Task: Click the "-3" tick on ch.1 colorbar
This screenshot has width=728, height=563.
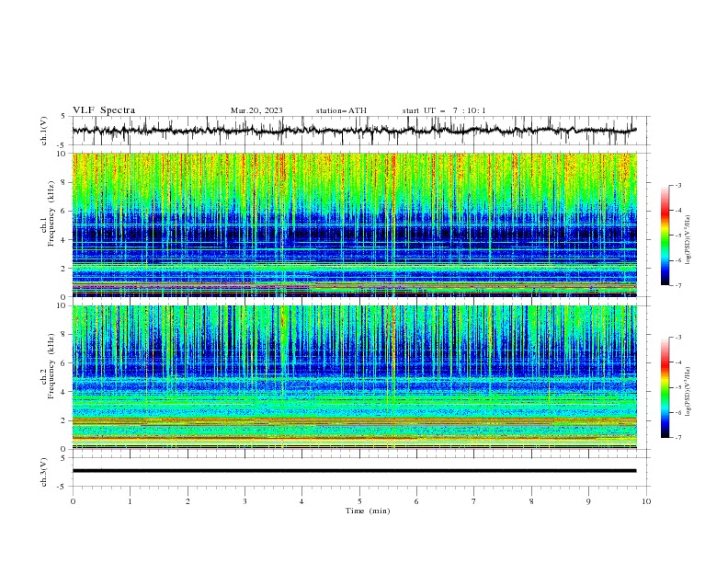Action: [x=677, y=185]
